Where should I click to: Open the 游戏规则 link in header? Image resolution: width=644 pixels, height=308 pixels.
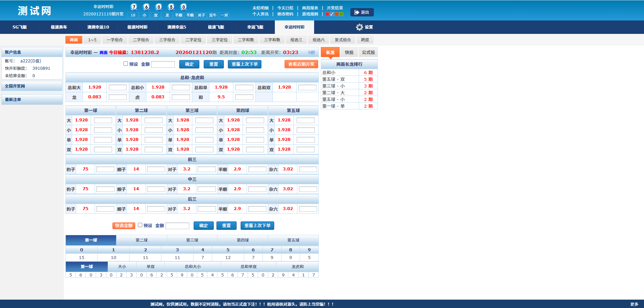[310, 14]
